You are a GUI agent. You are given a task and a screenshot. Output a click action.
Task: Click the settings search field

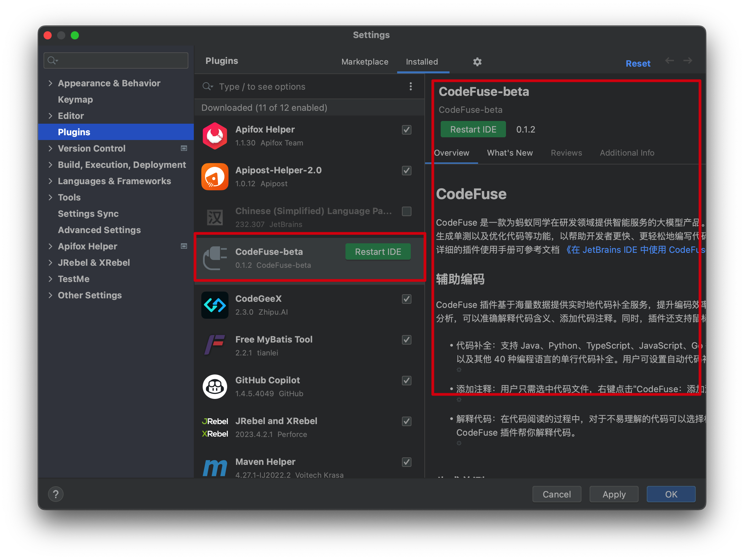116,60
